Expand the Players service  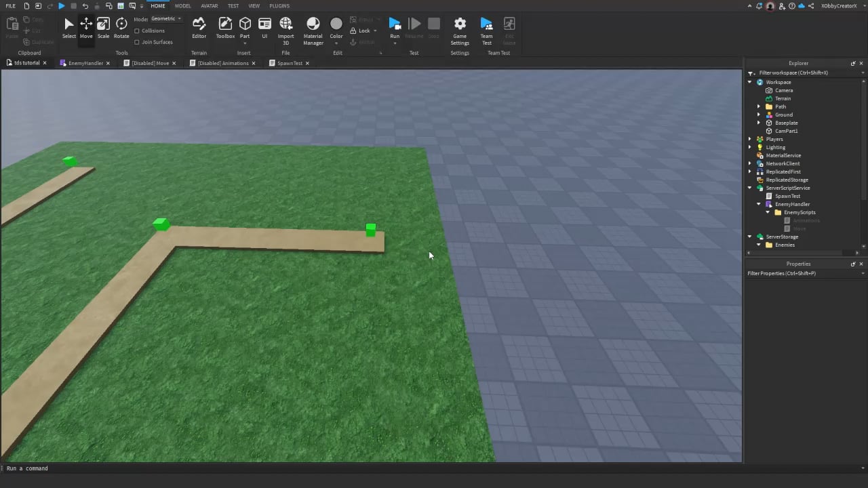tap(750, 139)
